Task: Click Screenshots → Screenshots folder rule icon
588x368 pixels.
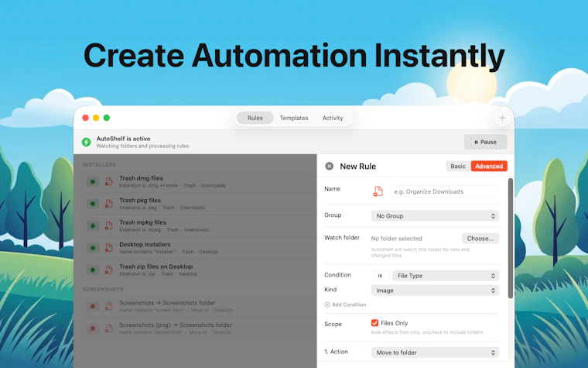Action: tap(108, 307)
